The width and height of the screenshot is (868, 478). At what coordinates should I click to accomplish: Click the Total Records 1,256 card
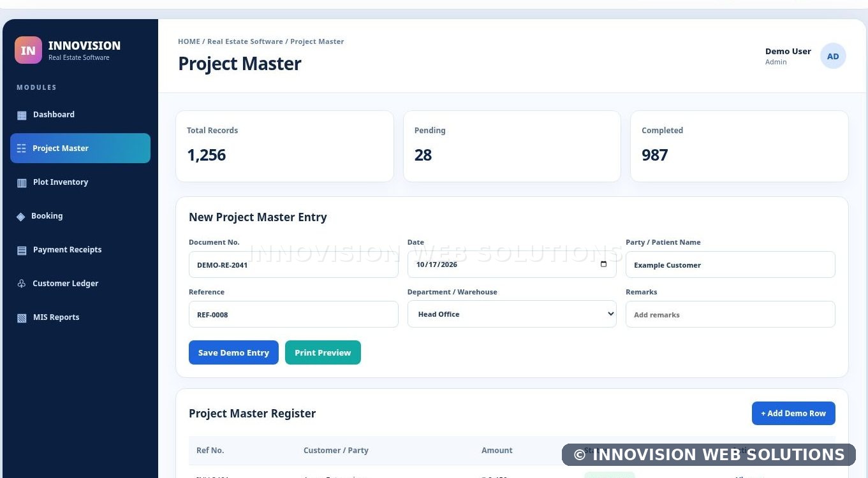click(284, 147)
